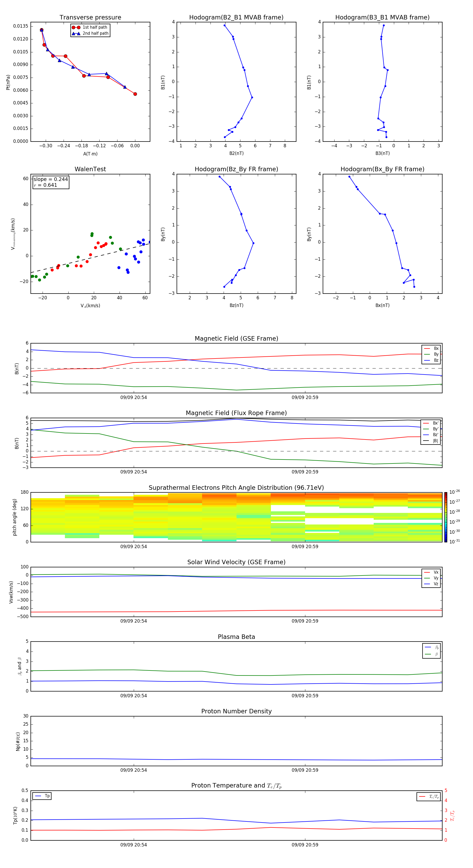Click the Vz legend entry in solar wind plot
Screen dimensions: 473x868
(431, 584)
